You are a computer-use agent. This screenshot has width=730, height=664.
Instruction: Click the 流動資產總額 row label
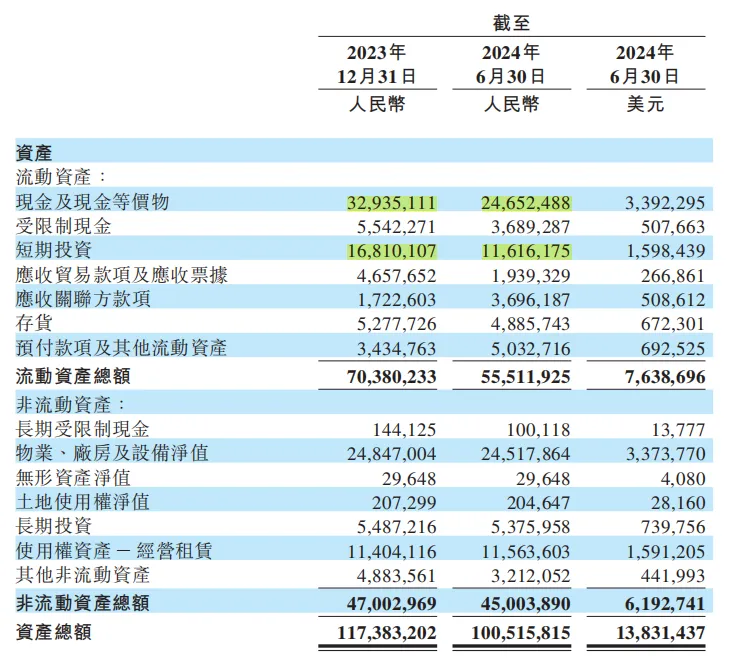click(73, 376)
